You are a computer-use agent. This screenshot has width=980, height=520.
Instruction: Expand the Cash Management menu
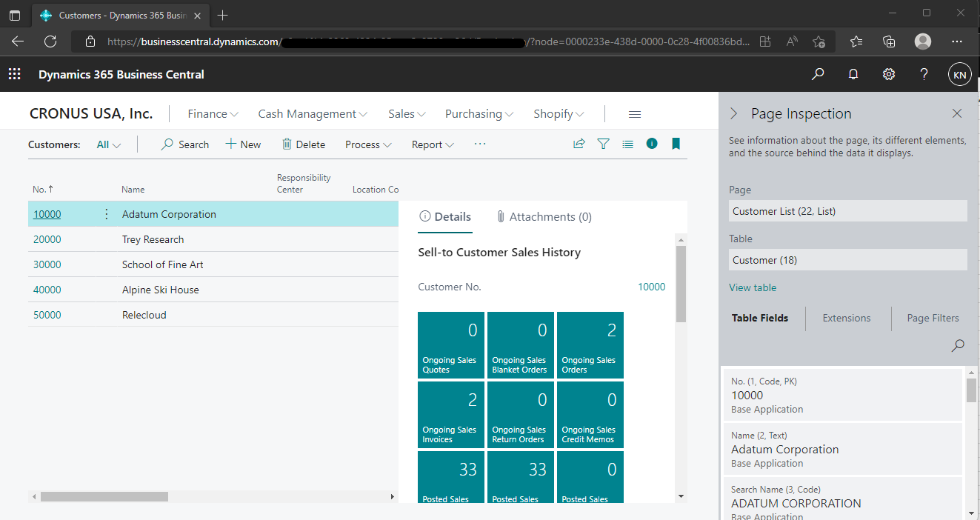coord(313,114)
